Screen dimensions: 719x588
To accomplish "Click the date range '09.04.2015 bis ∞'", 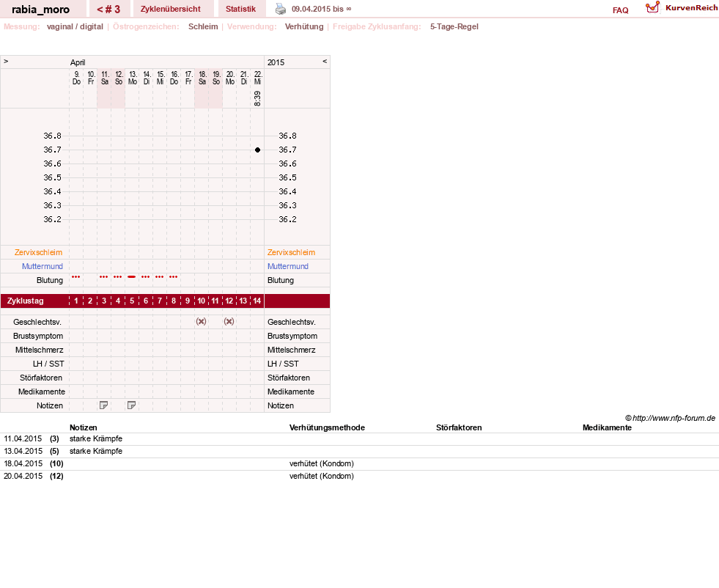I will tap(322, 10).
